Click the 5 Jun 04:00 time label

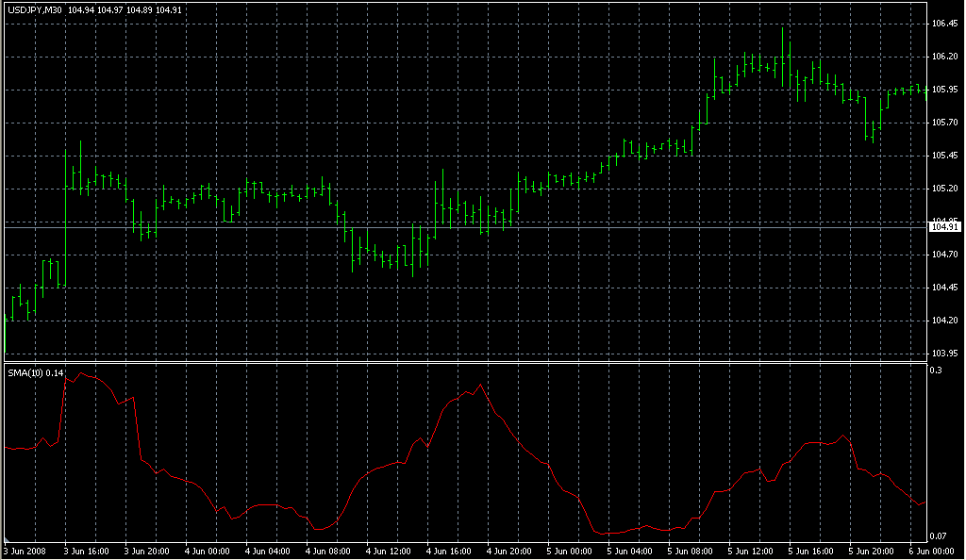coord(629,552)
